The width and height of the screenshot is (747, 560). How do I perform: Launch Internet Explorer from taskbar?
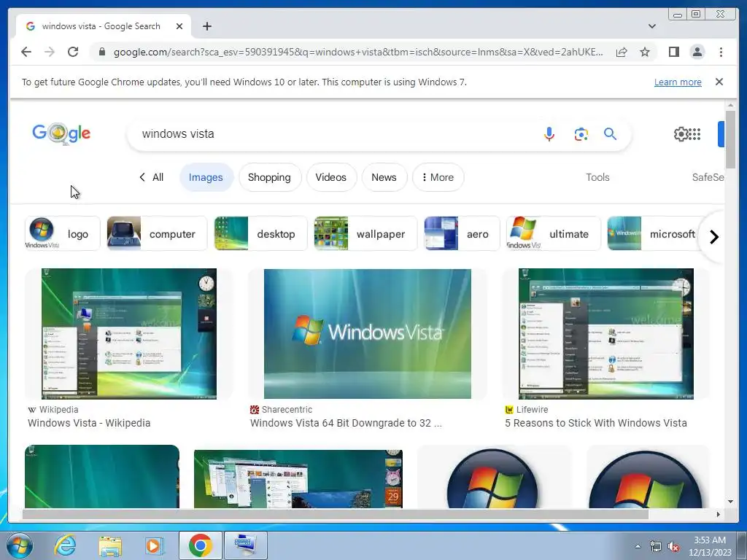point(65,545)
